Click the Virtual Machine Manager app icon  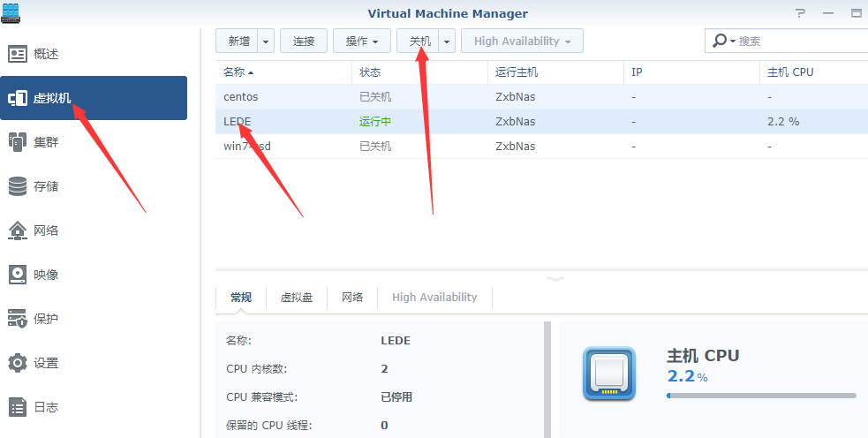(x=11, y=12)
